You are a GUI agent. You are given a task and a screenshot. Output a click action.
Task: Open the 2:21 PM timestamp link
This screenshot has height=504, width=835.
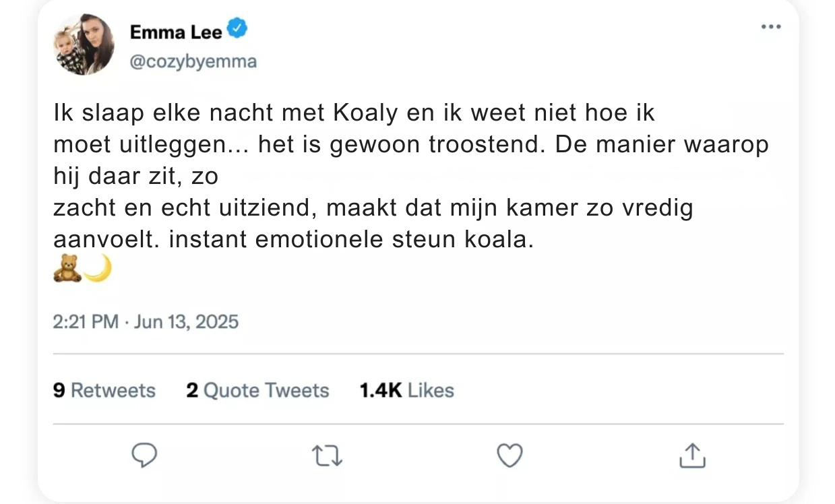86,321
